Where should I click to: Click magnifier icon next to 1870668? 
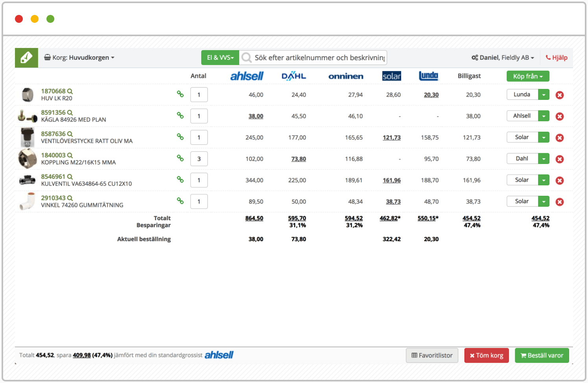tap(70, 91)
